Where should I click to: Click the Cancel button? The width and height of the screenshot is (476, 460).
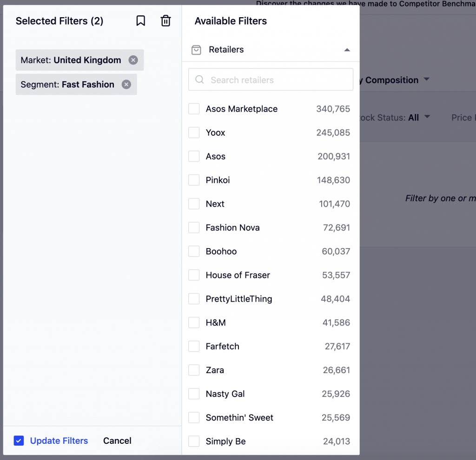[x=117, y=441]
